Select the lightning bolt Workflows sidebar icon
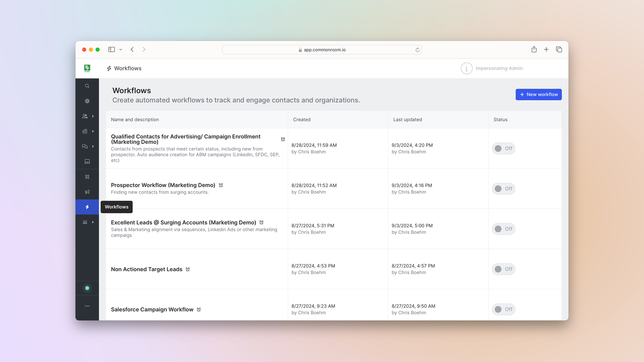 [87, 207]
